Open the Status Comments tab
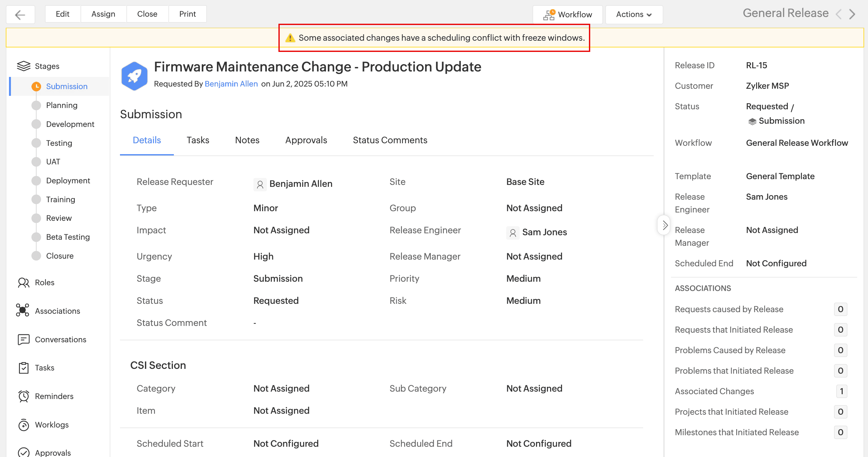Viewport: 868px width, 457px height. coord(389,140)
